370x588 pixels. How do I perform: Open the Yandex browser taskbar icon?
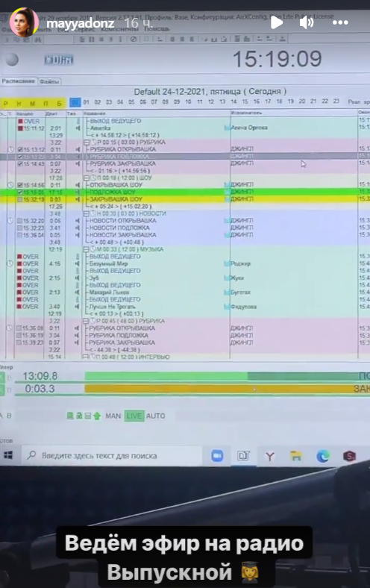tap(270, 456)
